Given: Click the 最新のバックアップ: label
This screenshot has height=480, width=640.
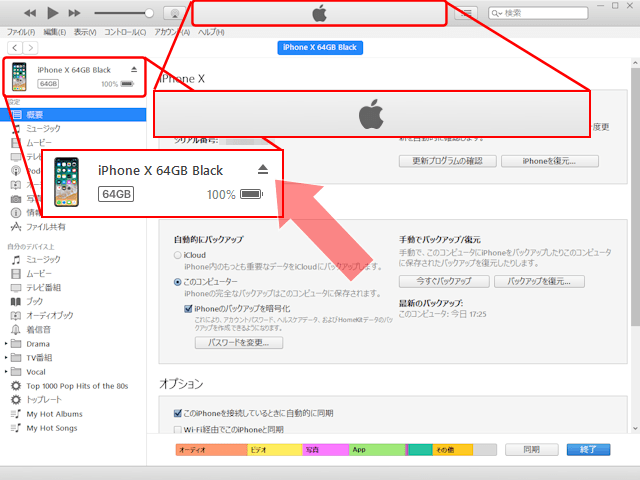Looking at the screenshot, I should pos(431,303).
